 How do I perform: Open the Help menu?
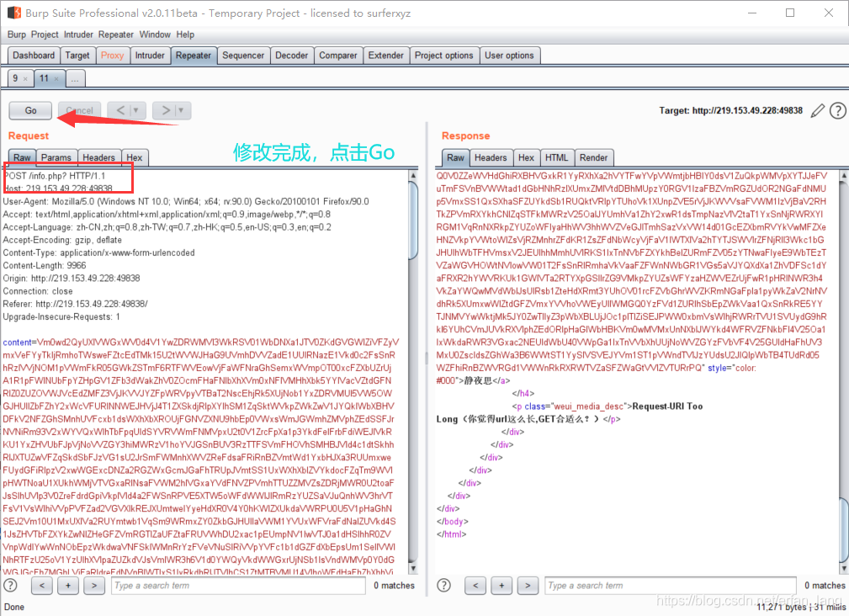click(x=185, y=35)
